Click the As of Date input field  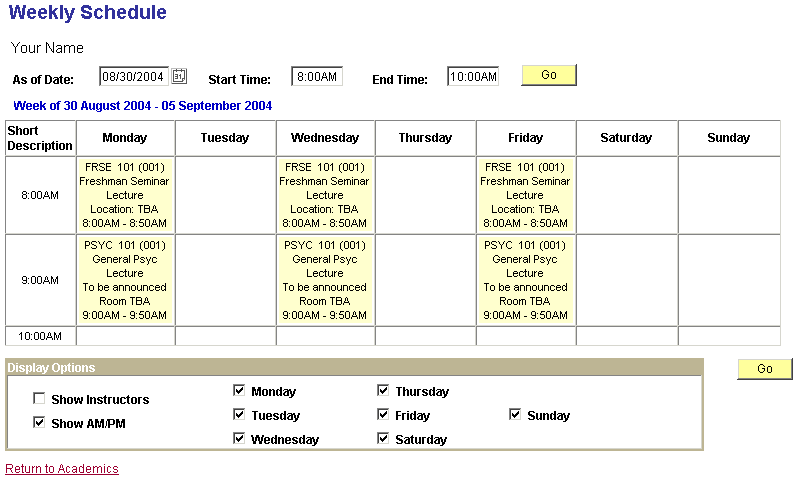click(x=134, y=77)
